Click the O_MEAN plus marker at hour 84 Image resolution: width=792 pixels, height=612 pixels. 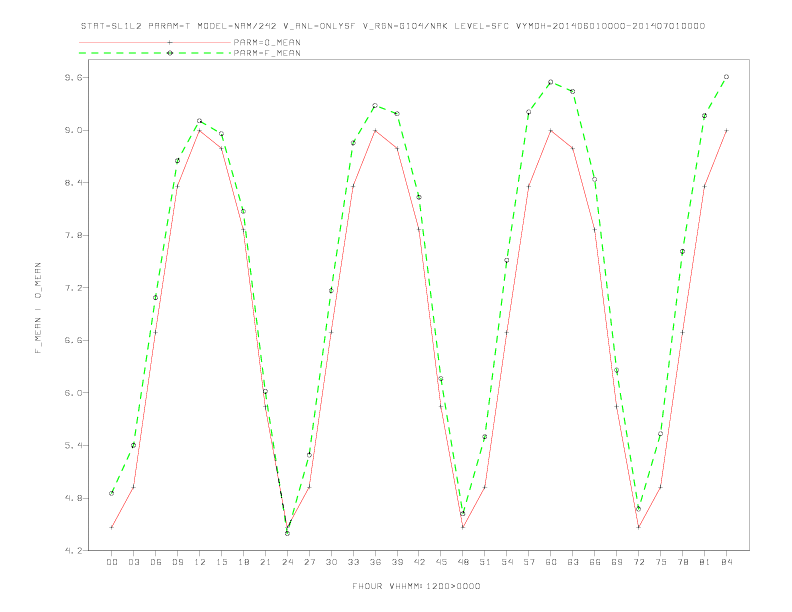click(x=726, y=130)
